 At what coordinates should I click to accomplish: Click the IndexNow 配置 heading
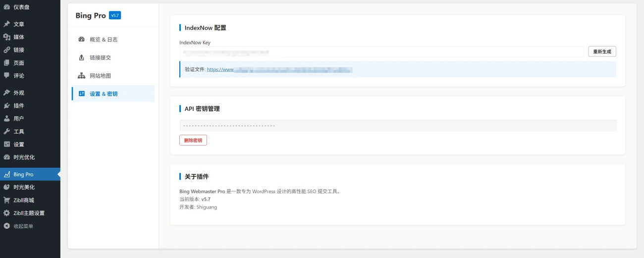(205, 28)
